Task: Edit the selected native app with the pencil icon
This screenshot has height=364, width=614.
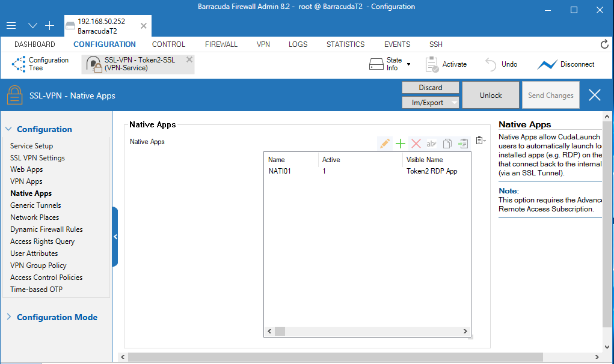Action: click(x=384, y=144)
